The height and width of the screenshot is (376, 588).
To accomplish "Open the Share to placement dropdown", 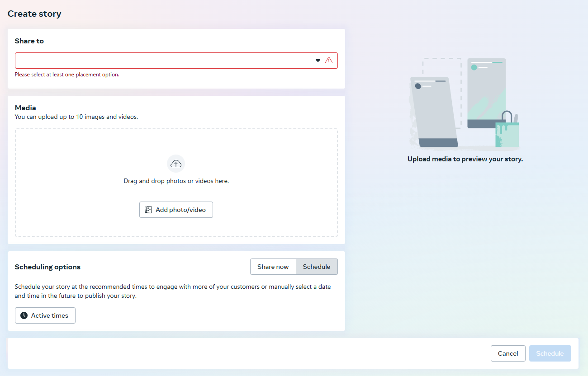I will (176, 60).
